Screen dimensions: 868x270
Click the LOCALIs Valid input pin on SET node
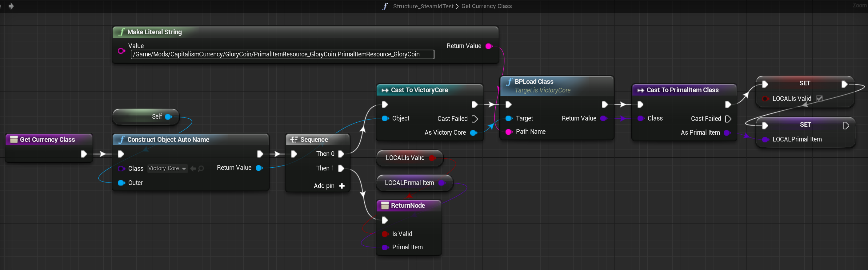[765, 99]
